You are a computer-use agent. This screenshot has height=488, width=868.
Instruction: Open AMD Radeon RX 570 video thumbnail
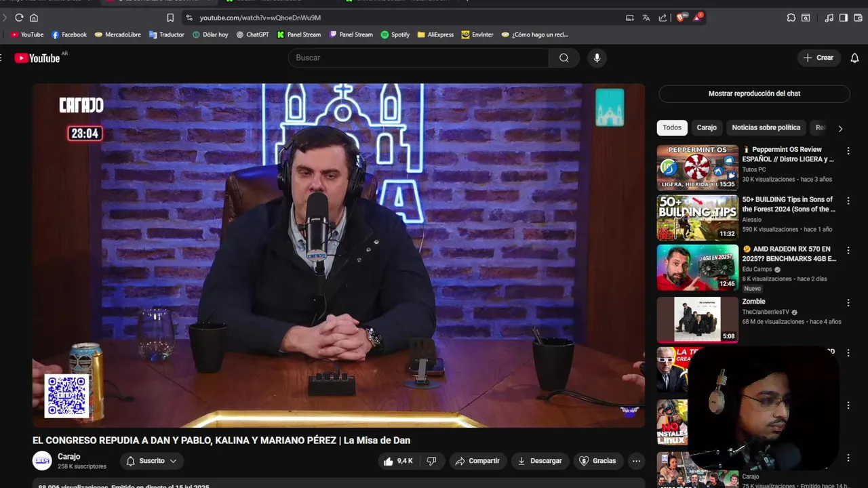697,268
